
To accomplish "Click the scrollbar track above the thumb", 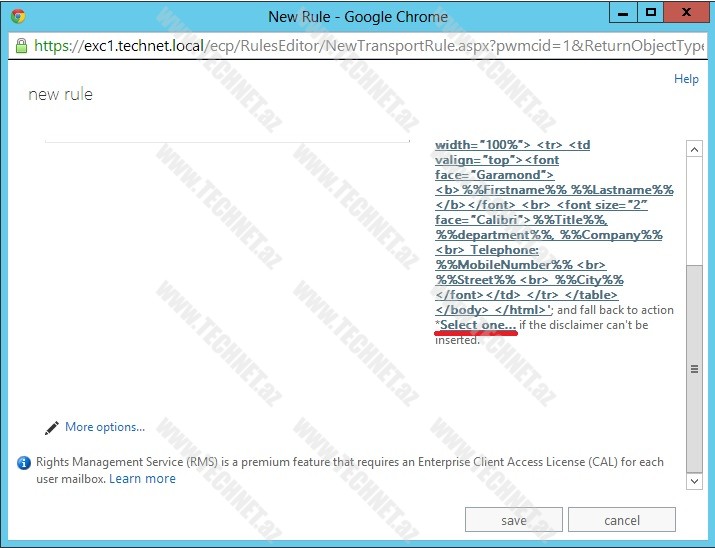I will pos(695,200).
